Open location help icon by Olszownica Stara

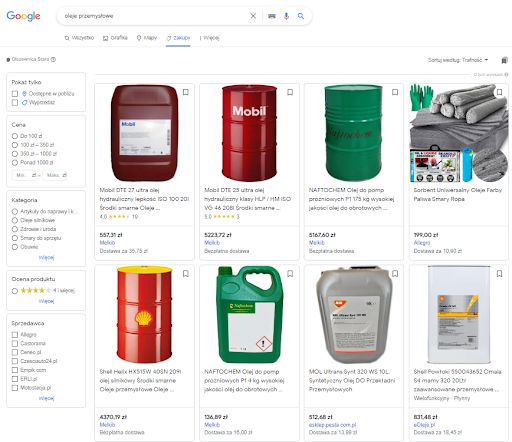[53, 59]
